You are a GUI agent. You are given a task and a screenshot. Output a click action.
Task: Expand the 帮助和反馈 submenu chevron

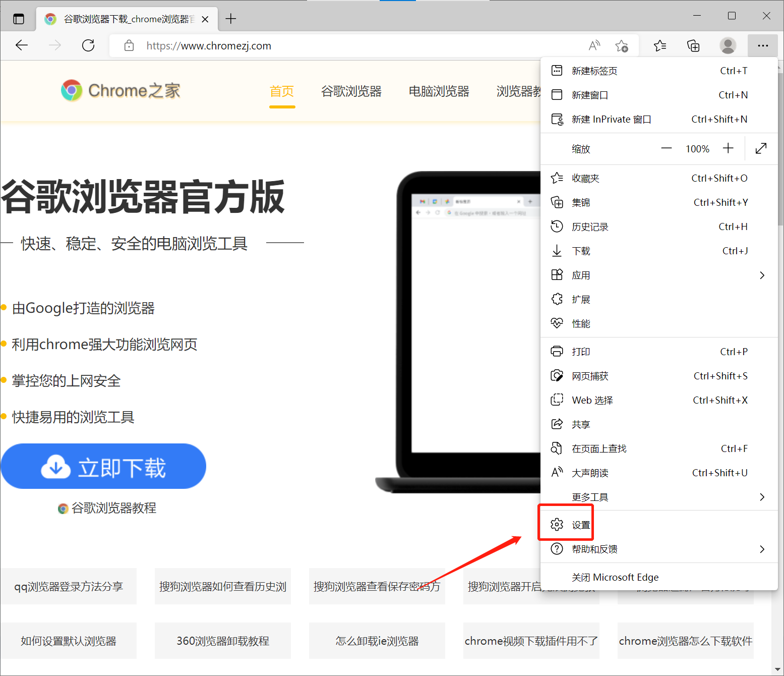(x=761, y=549)
